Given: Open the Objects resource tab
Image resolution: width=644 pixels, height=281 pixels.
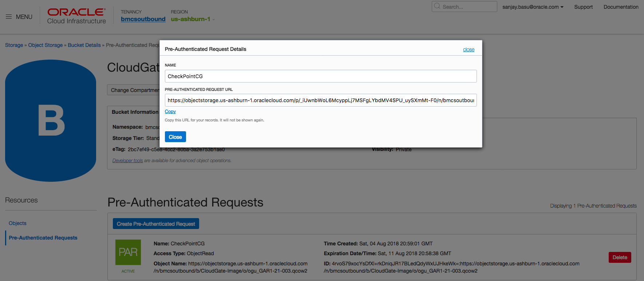Looking at the screenshot, I should coord(17,223).
